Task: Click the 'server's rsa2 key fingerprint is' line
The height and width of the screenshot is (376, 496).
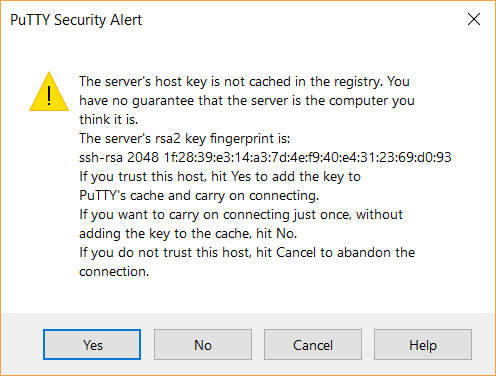Action: (x=184, y=138)
